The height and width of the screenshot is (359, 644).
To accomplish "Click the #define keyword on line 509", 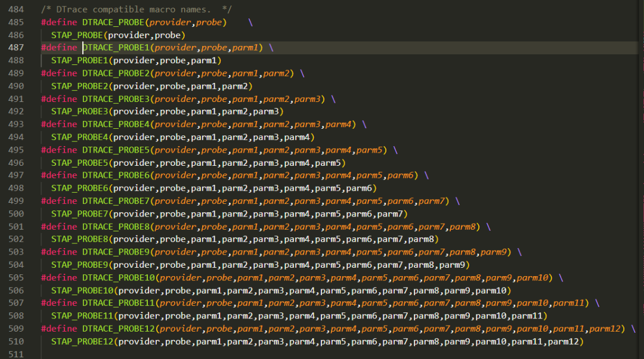I will tap(59, 329).
